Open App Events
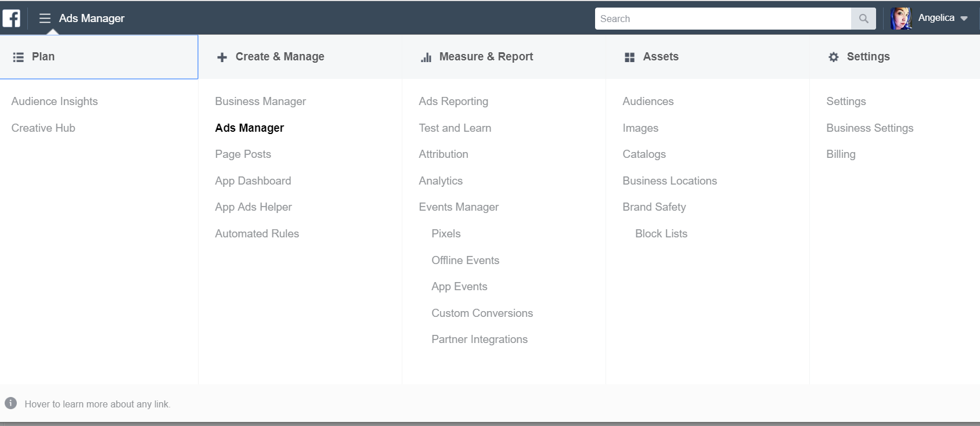 (x=459, y=287)
